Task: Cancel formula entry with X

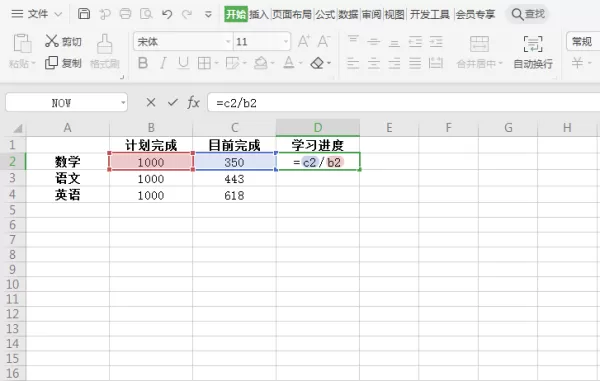Action: (151, 103)
